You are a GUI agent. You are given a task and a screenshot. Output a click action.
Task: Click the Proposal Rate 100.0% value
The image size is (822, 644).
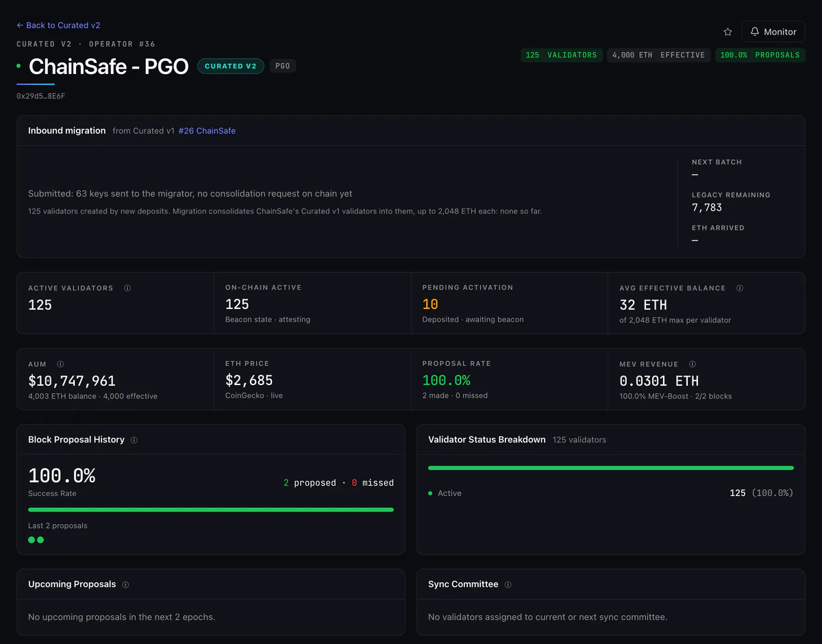[x=446, y=380]
